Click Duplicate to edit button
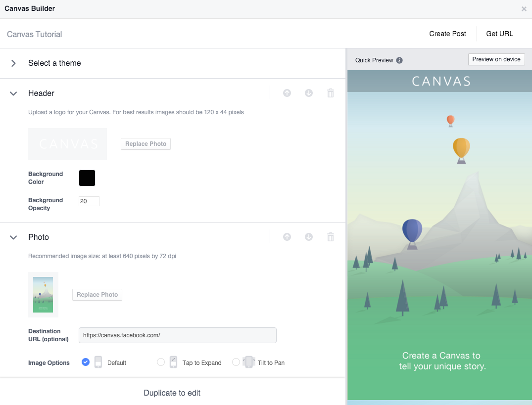Screen dimensions: 532x405 point(172,393)
